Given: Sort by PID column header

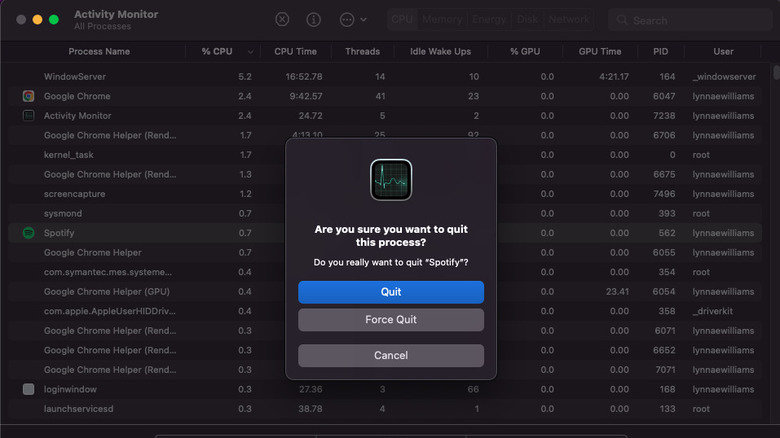Looking at the screenshot, I should click(661, 51).
